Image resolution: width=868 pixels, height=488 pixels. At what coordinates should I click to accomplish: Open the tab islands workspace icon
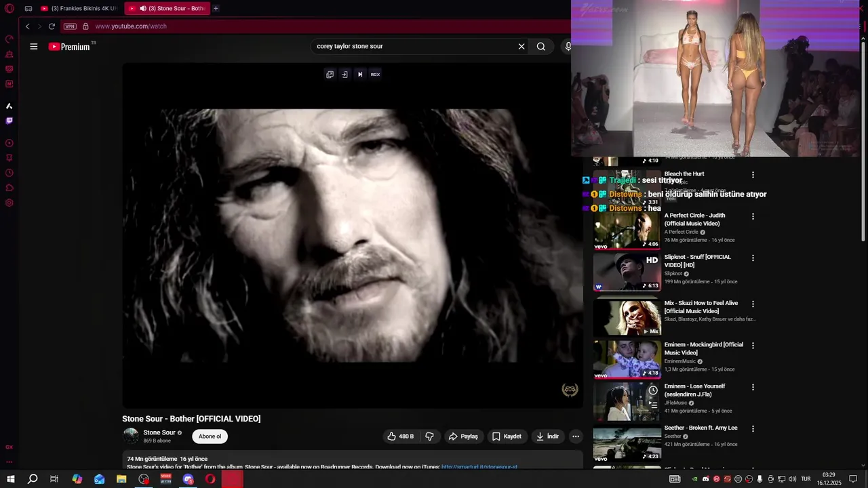(28, 9)
